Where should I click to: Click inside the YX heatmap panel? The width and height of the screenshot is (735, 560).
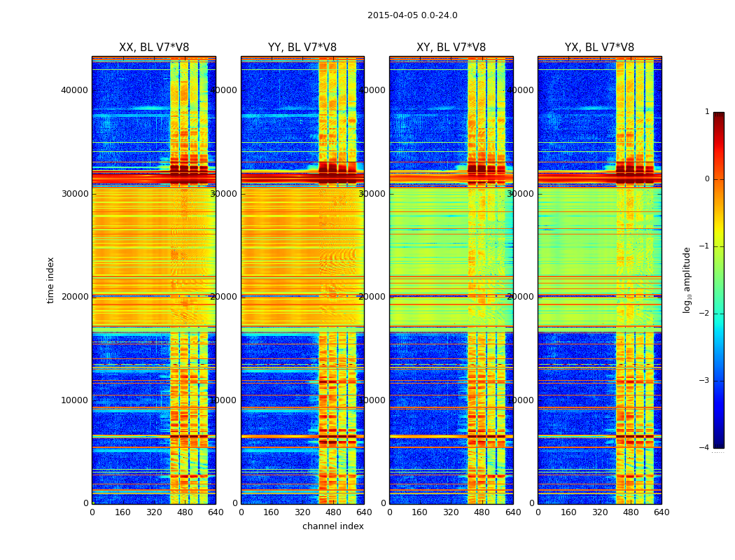[x=599, y=280]
